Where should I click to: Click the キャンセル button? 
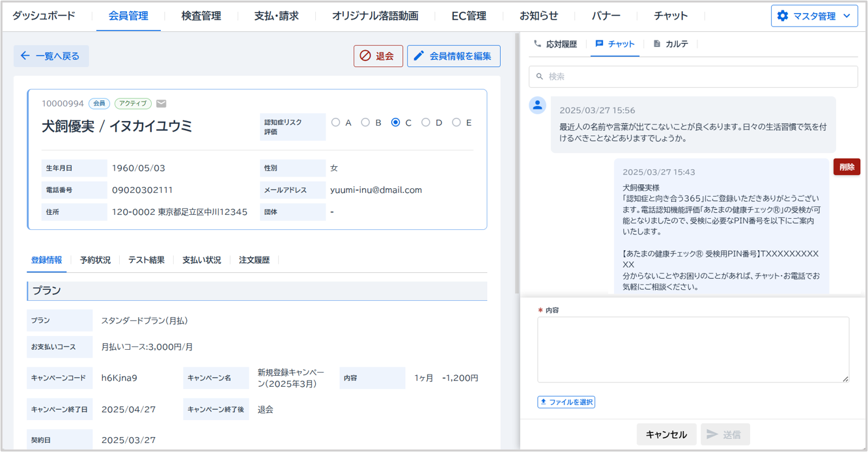666,434
